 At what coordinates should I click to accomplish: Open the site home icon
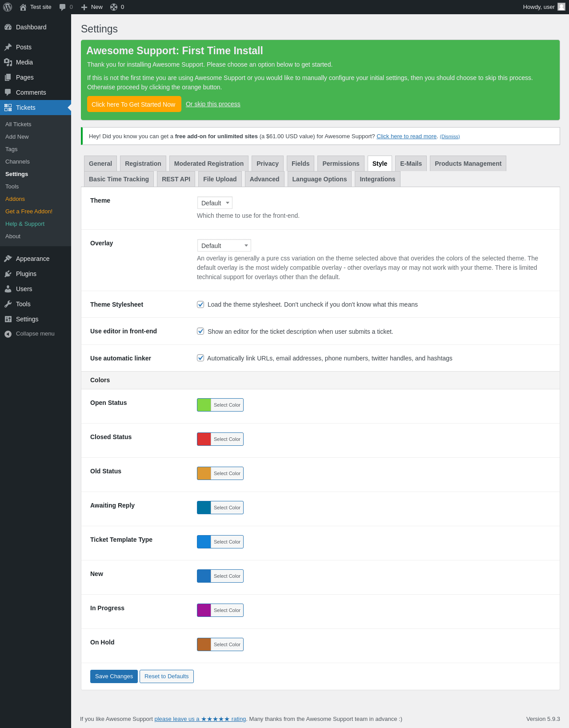point(23,7)
